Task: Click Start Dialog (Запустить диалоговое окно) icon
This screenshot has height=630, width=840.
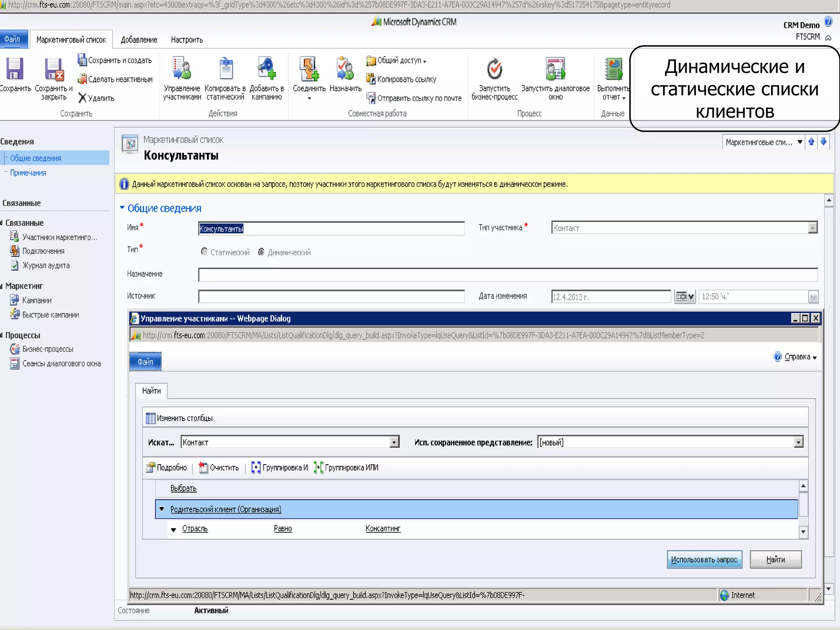Action: [555, 69]
